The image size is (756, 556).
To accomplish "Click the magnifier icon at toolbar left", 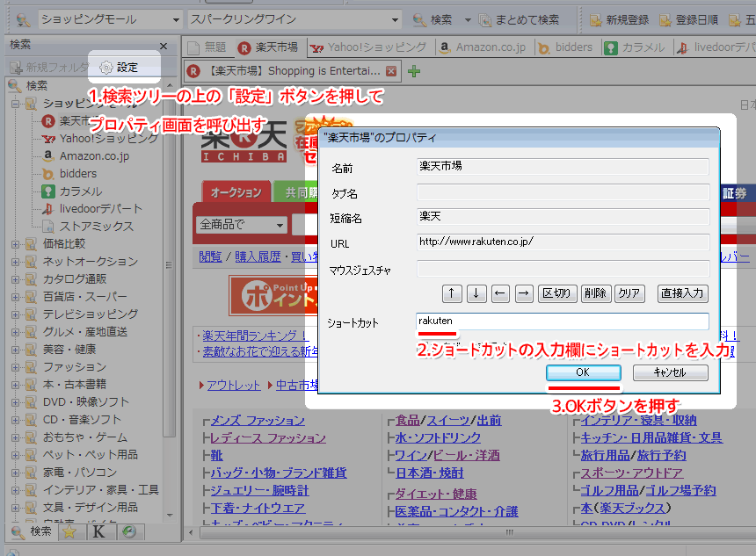I will [x=23, y=19].
